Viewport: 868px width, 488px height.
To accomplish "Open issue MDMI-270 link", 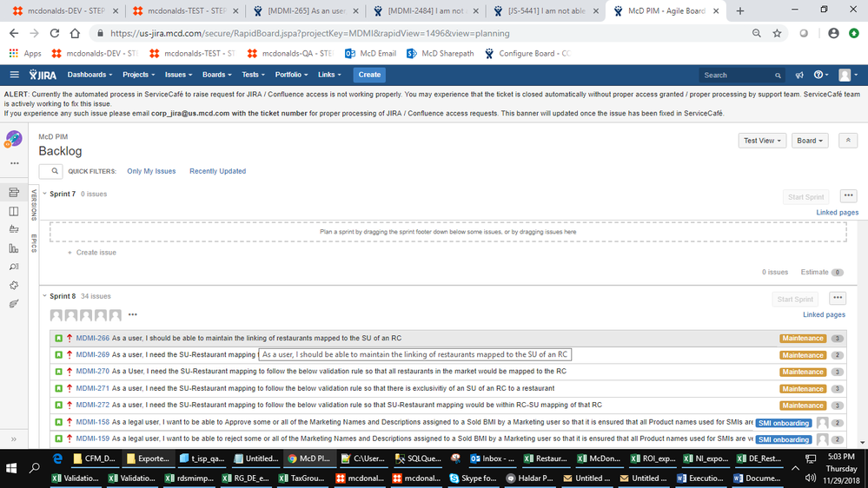I will [92, 372].
